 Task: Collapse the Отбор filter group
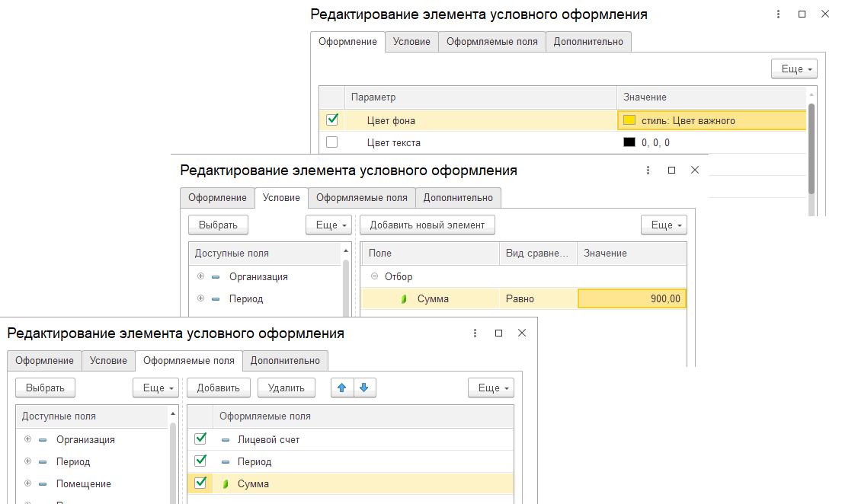point(374,277)
